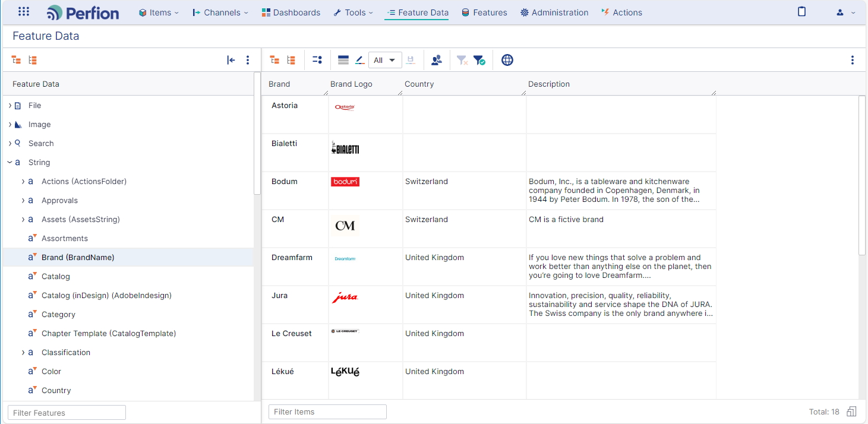Expand Actions (ActionsFolder) node
This screenshot has width=868, height=424.
[x=23, y=181]
